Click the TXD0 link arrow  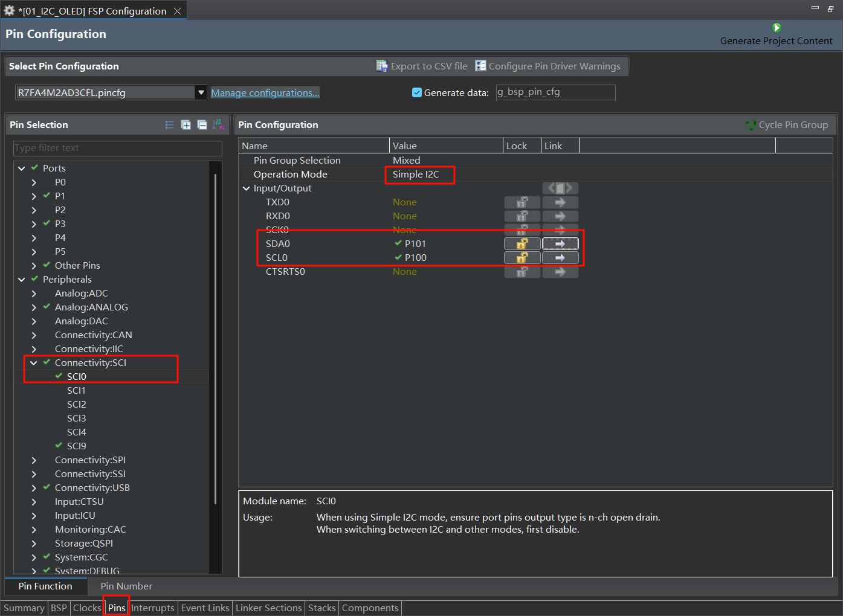[560, 202]
